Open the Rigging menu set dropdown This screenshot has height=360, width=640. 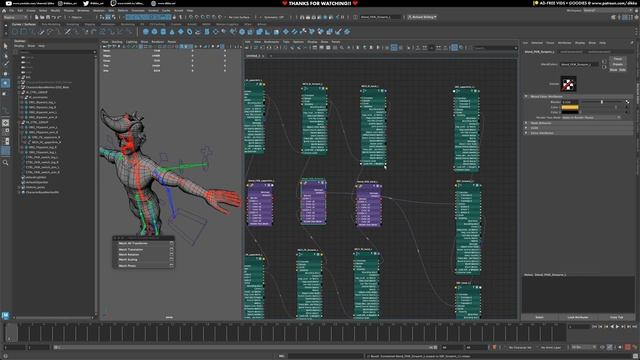pyautogui.click(x=16, y=17)
